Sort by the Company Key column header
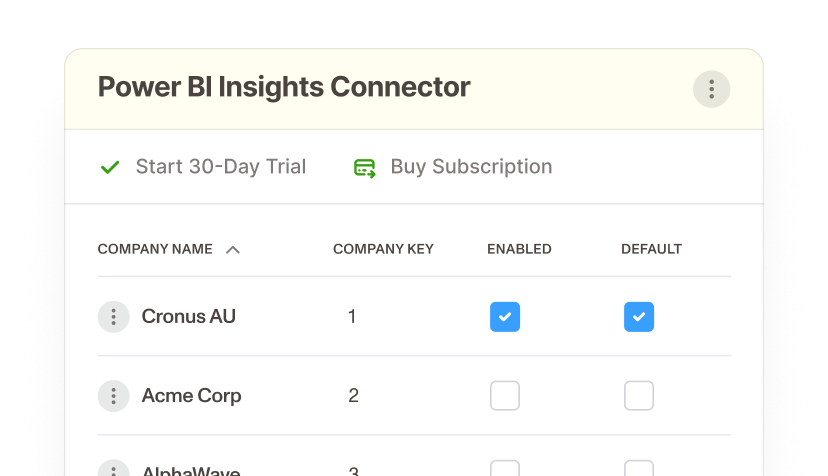This screenshot has width=828, height=476. click(x=383, y=249)
